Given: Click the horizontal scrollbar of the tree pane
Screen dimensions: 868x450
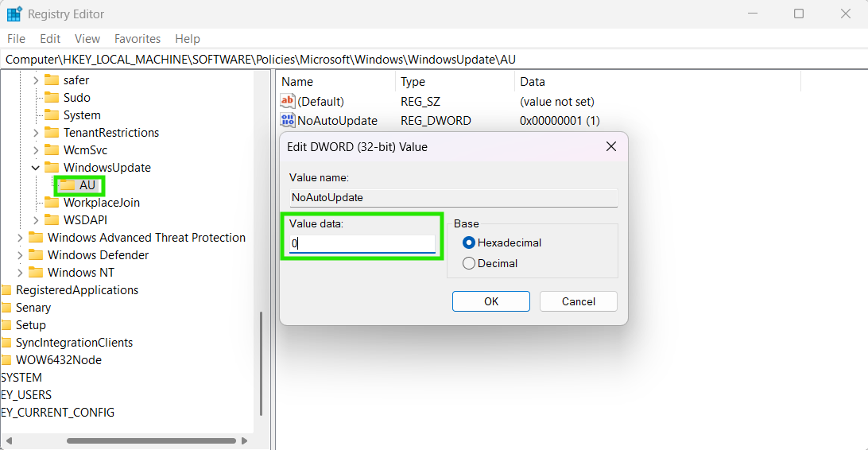Looking at the screenshot, I should (x=151, y=441).
